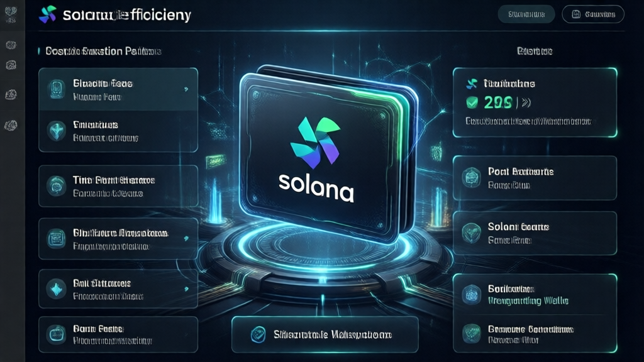Viewport: 644px width, 362px height.
Task: Open the filled pill tab in header
Action: click(526, 14)
